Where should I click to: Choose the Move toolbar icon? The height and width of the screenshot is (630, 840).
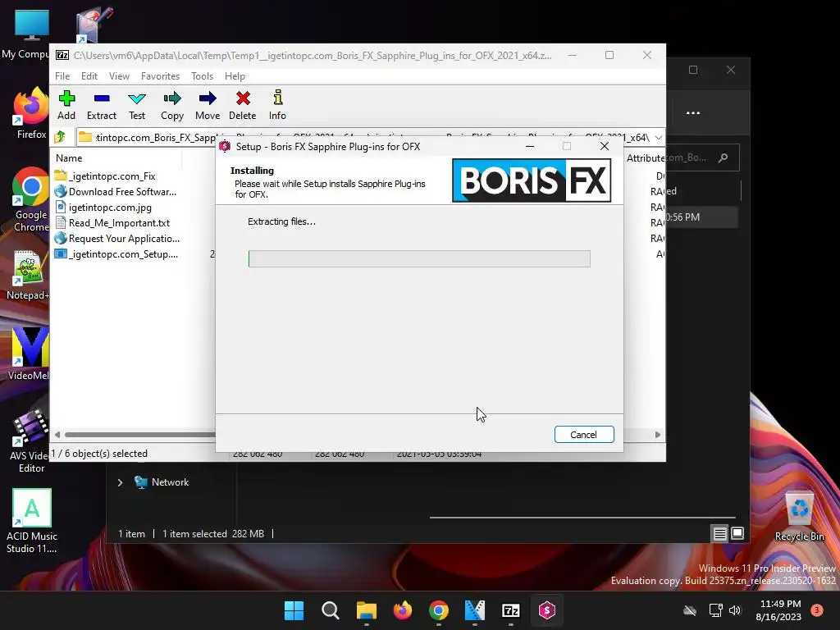point(208,105)
